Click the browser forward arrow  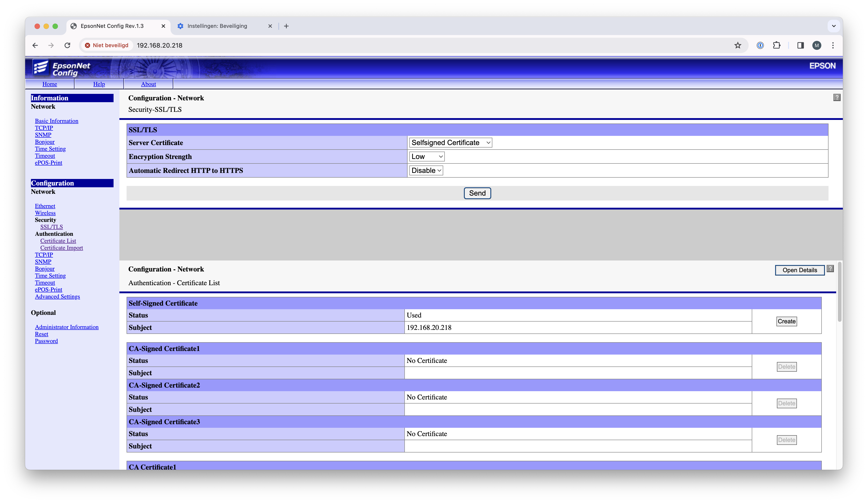click(x=51, y=45)
